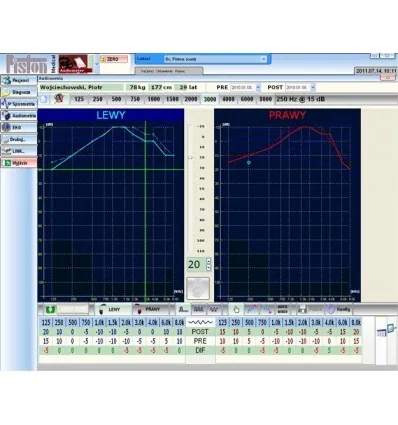Expand arrow next to Audiometer thumbnail
The image size is (398, 425).
pyautogui.click(x=97, y=64)
